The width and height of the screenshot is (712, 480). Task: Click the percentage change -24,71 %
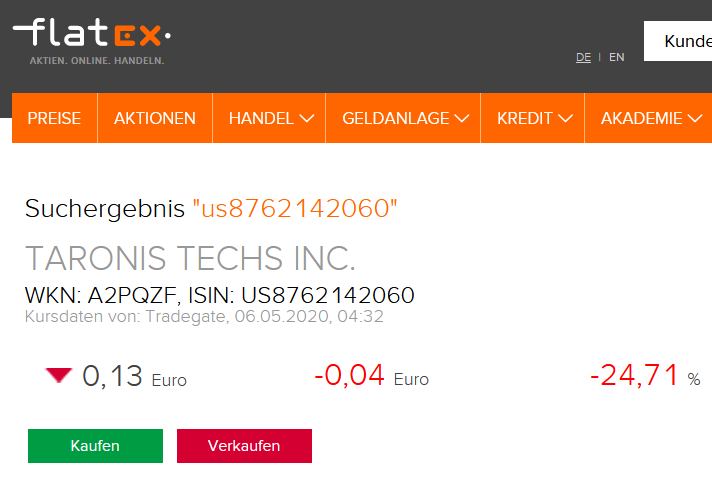tap(644, 377)
